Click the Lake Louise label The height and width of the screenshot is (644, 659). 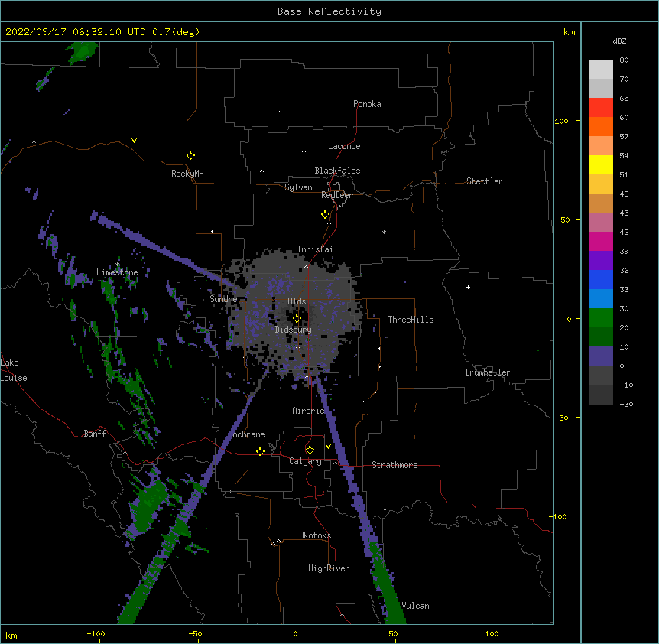coord(14,370)
